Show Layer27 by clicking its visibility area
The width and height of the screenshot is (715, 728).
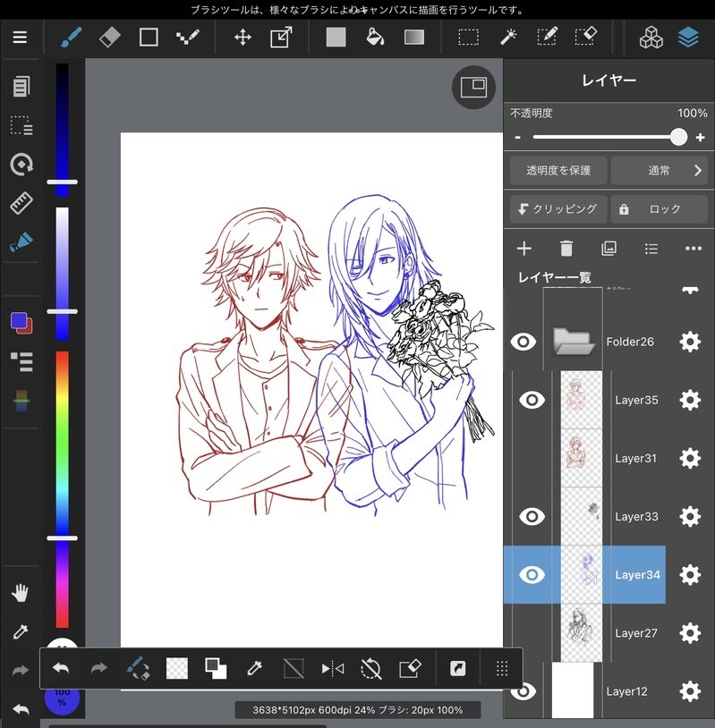coord(532,633)
